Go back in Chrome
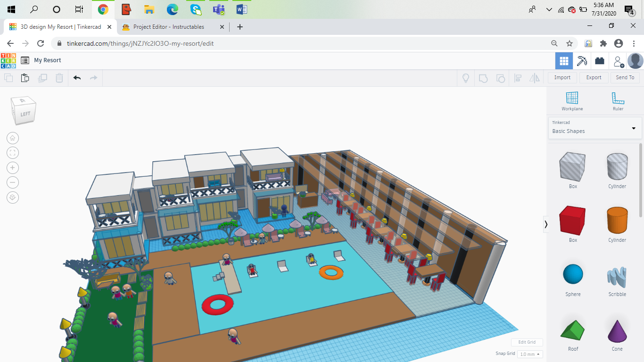This screenshot has height=362, width=644. point(10,43)
